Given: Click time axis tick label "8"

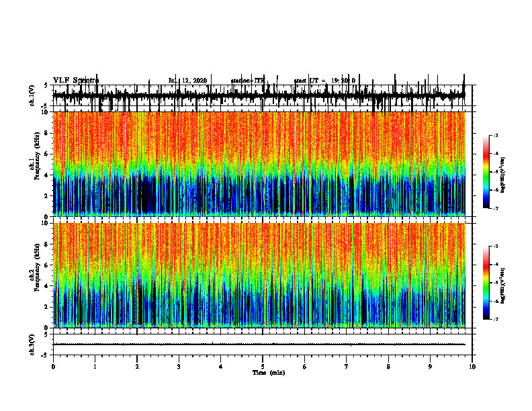Looking at the screenshot, I should click(388, 367).
